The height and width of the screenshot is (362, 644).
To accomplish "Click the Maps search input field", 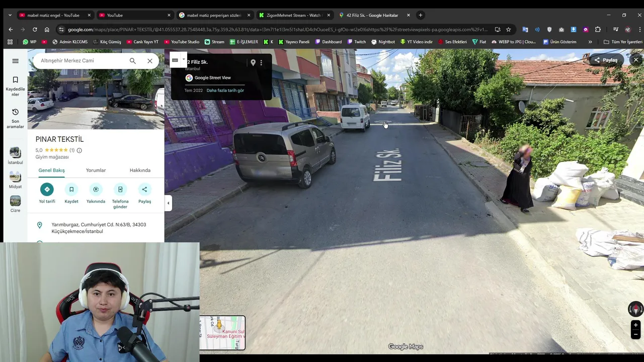I will [x=80, y=61].
